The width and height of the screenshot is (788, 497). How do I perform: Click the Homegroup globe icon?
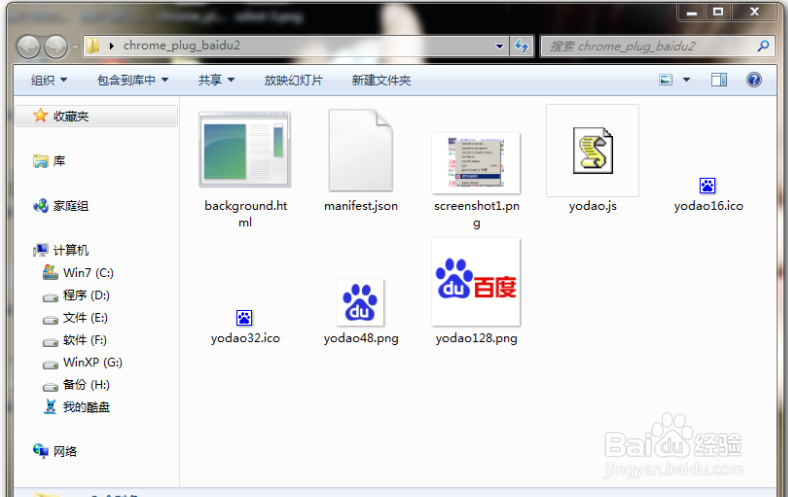click(40, 206)
